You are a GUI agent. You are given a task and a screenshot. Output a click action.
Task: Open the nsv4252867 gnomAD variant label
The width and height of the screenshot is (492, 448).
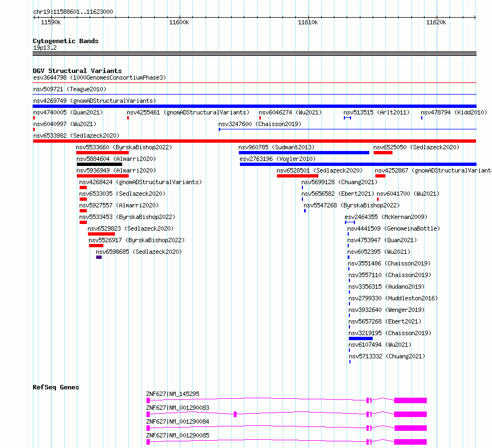coord(433,170)
